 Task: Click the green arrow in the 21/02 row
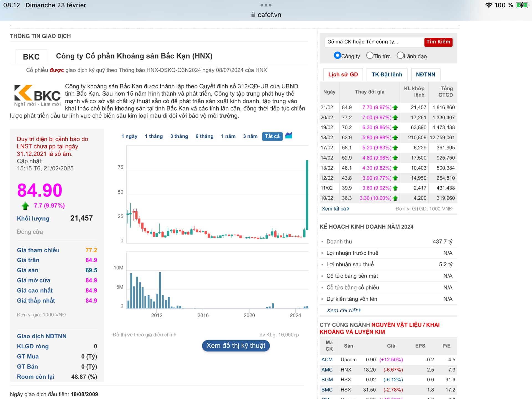pyautogui.click(x=395, y=108)
